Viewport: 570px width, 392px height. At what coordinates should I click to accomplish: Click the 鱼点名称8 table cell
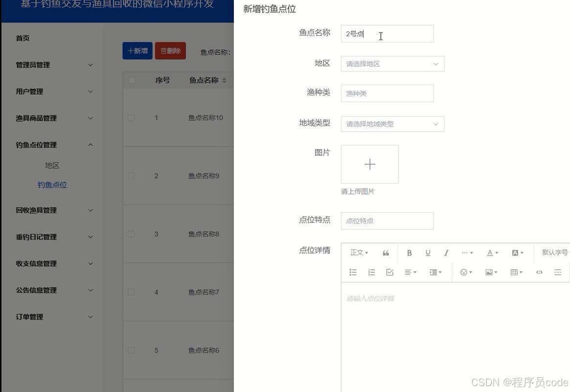click(204, 234)
